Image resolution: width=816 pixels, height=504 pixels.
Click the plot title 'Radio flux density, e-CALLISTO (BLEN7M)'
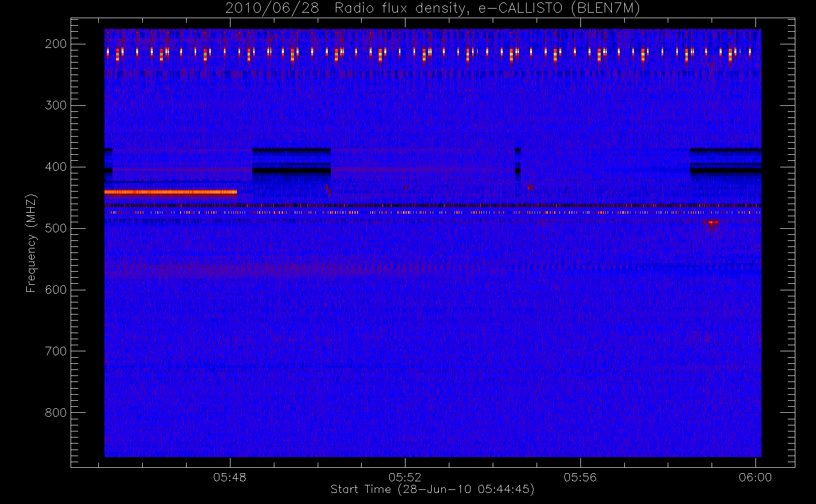click(487, 9)
